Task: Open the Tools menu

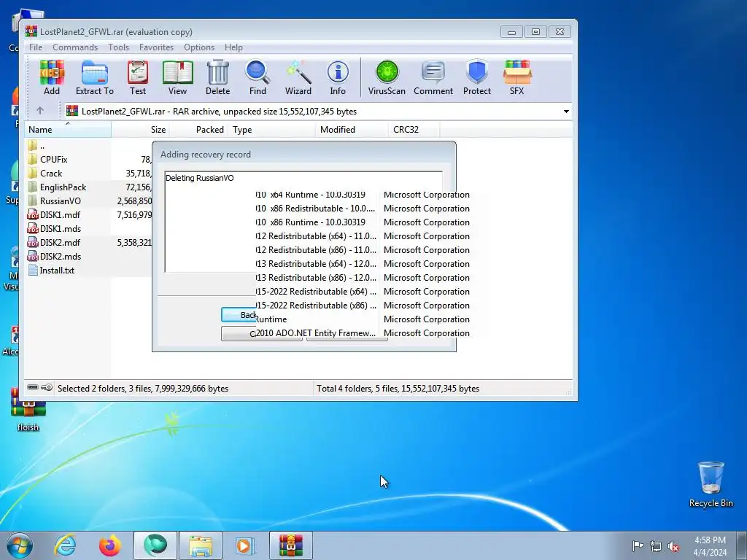Action: point(118,47)
